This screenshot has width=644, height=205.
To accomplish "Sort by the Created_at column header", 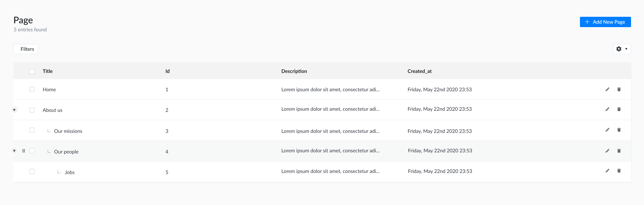I will point(419,71).
